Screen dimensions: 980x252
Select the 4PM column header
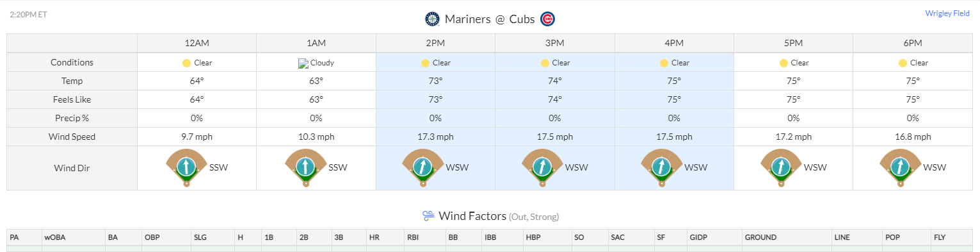coord(674,43)
